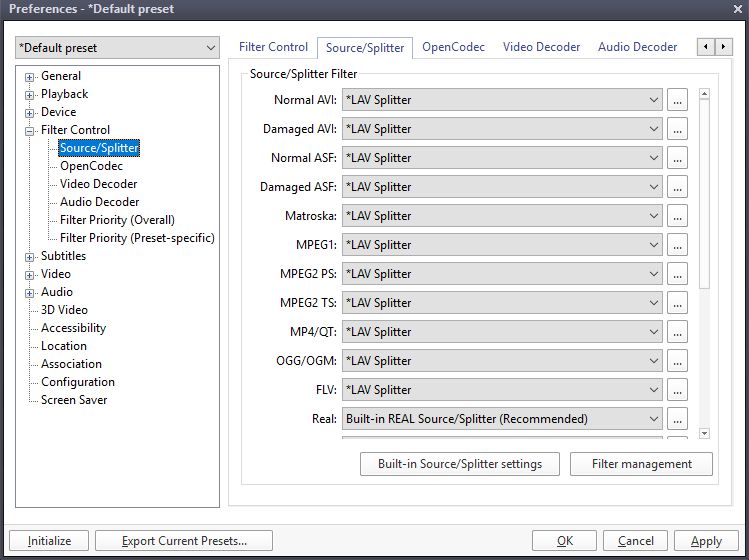Expand the Audio tree node

tap(30, 293)
